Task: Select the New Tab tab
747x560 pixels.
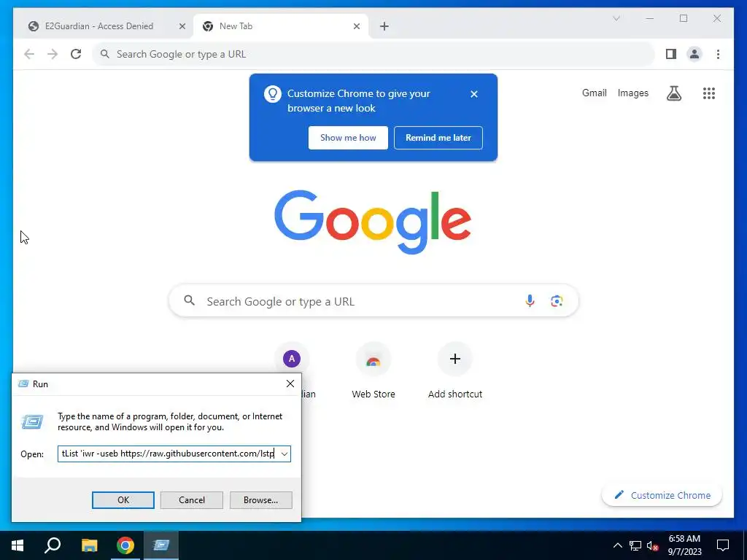Action: pos(281,26)
